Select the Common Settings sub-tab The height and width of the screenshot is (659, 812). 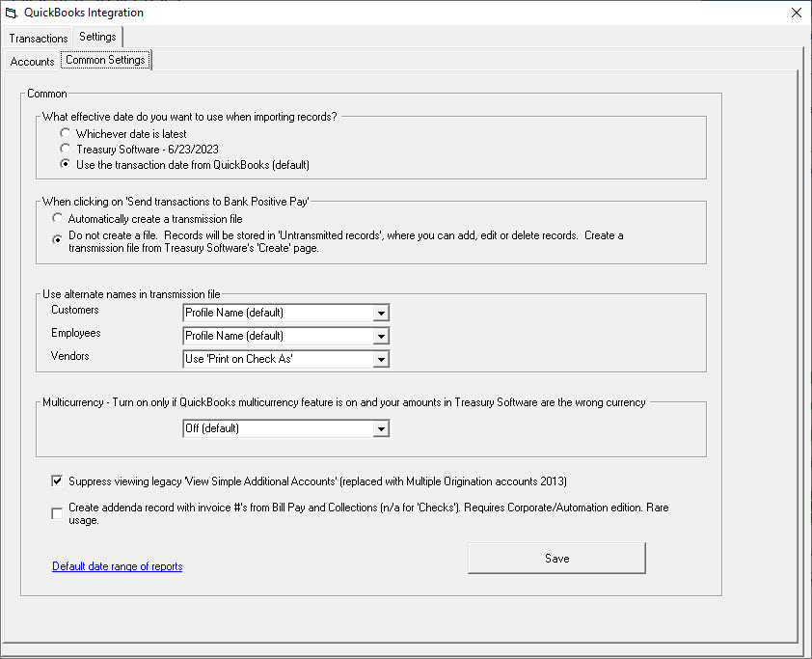[x=106, y=60]
